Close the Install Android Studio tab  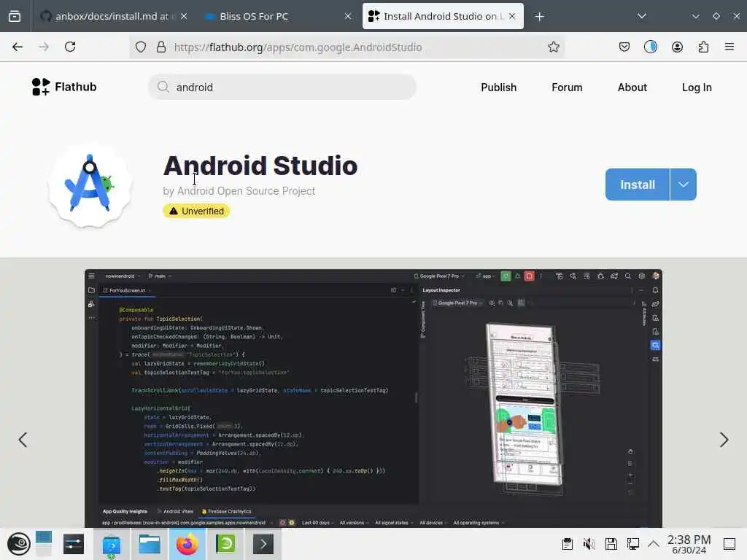[512, 16]
